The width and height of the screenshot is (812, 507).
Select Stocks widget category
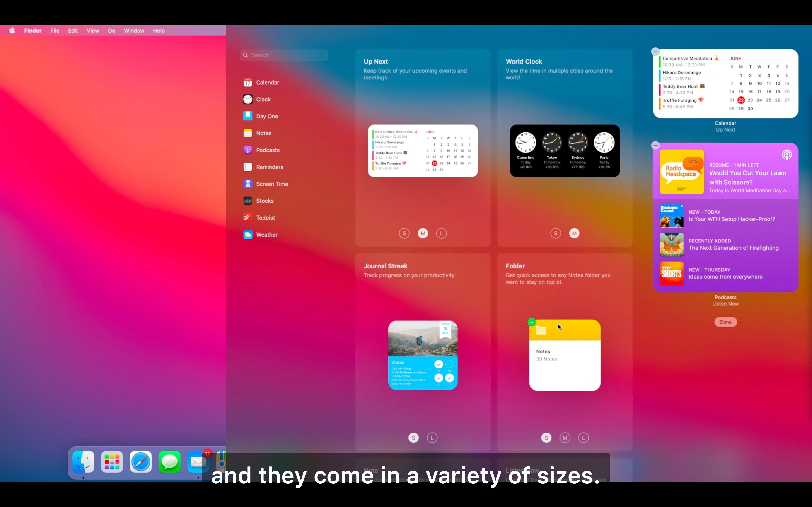pos(264,201)
